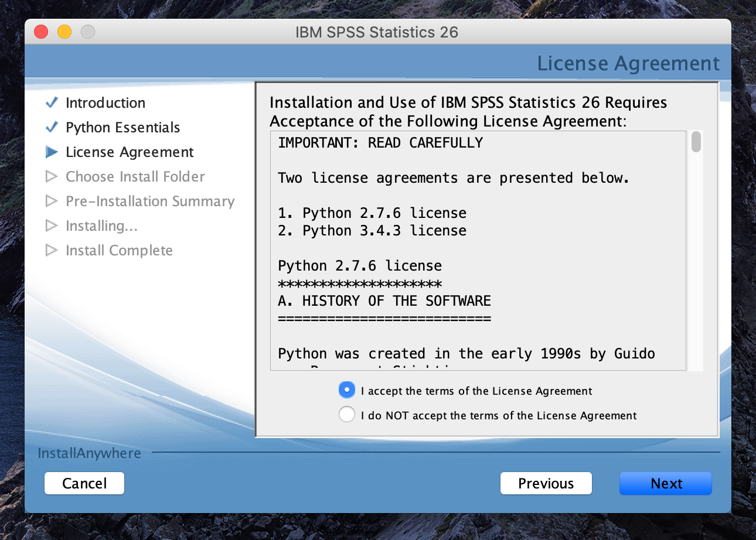Close the installer with red button
Viewport: 756px width, 540px height.
(41, 32)
